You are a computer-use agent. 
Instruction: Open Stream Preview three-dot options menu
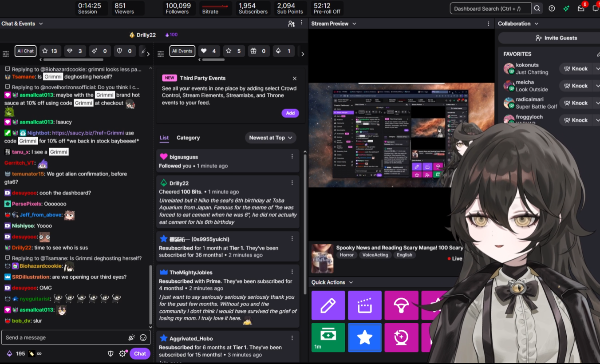coord(489,24)
